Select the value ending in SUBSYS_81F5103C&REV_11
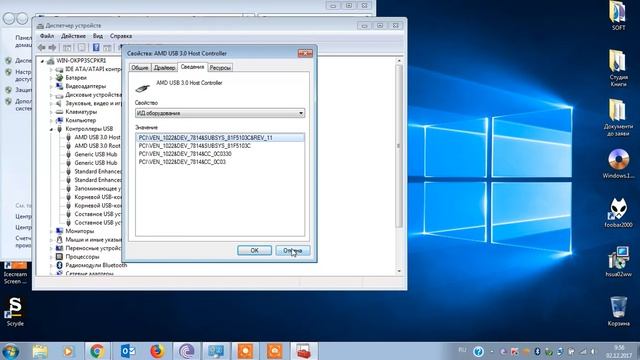640x360 pixels. click(220, 138)
